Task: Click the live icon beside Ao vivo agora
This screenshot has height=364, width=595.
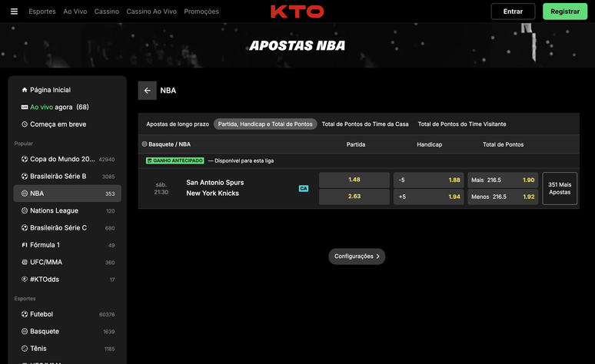Action: pos(25,108)
